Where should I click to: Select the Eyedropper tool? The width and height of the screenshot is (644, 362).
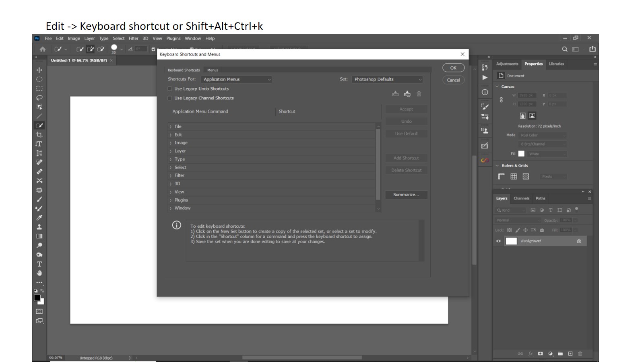39,218
